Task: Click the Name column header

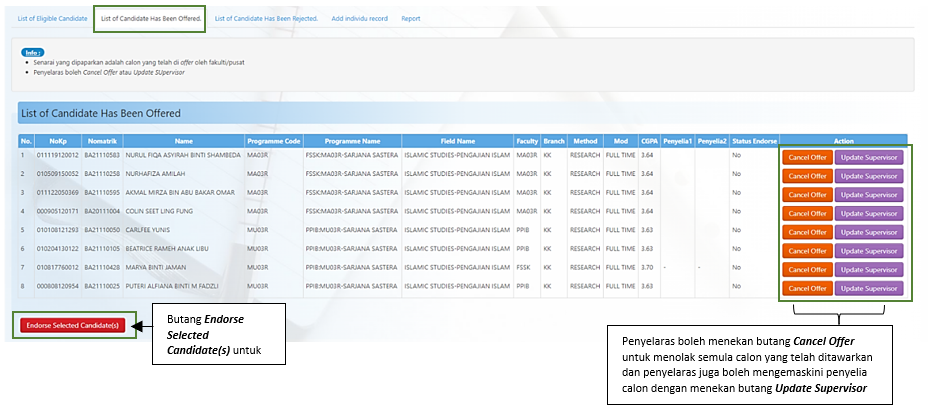Action: click(x=183, y=141)
